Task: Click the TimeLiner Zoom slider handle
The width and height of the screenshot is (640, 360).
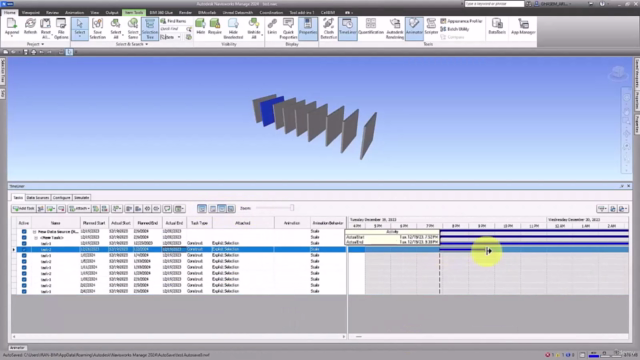Action: (x=292, y=208)
